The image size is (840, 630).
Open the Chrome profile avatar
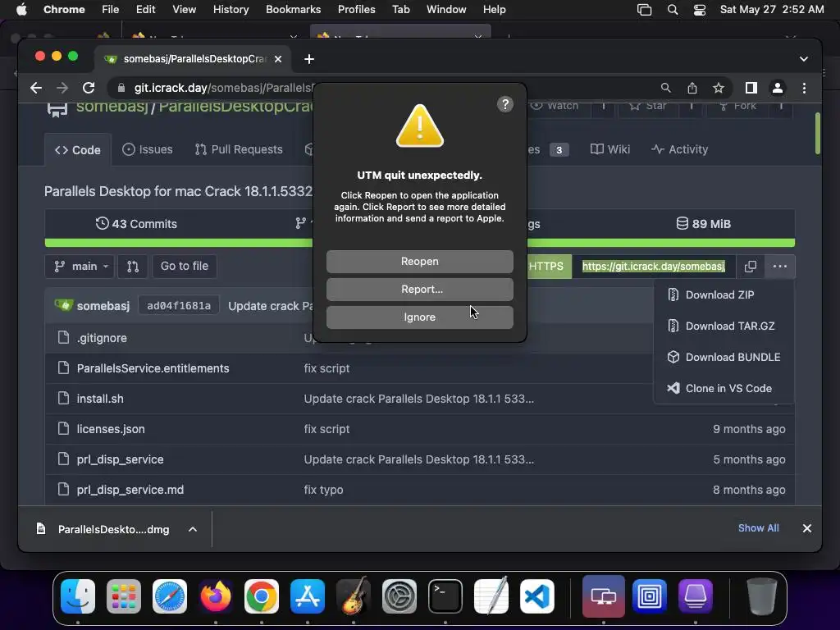(x=778, y=88)
